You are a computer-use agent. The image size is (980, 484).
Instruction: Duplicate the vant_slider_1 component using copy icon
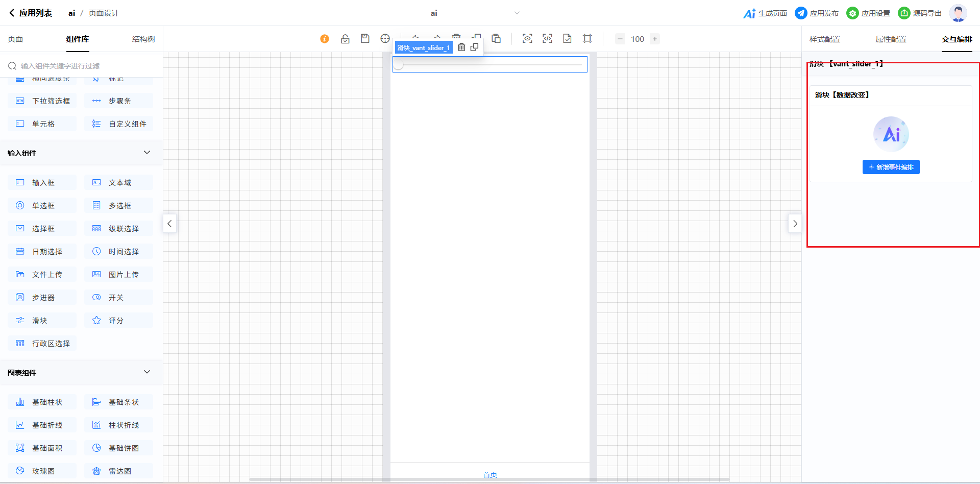(474, 47)
